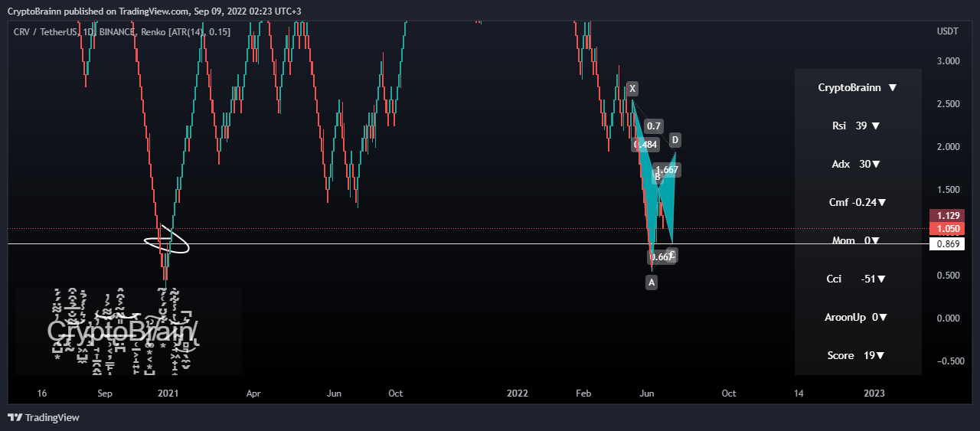980x431 pixels.
Task: Click the 0.484 ratio label
Action: (x=645, y=145)
